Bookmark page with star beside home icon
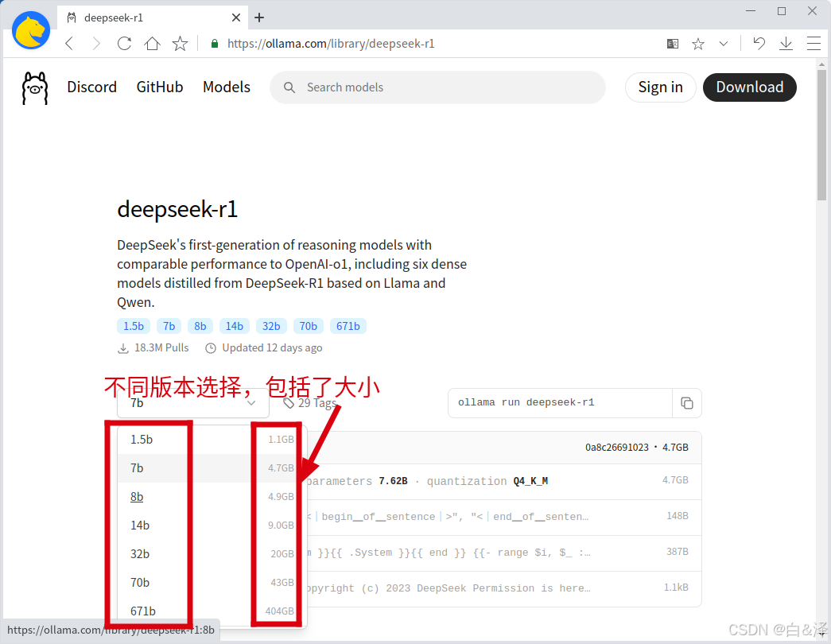 (181, 44)
